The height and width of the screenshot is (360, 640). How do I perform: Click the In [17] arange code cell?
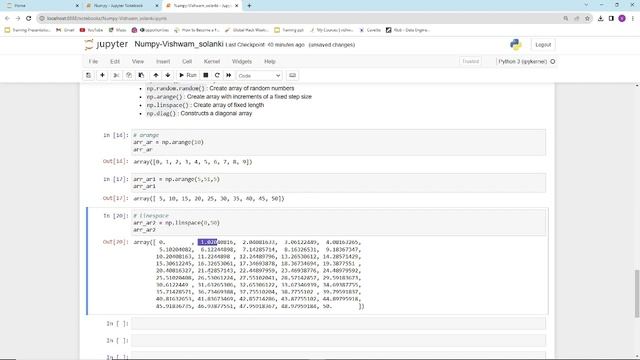338,183
